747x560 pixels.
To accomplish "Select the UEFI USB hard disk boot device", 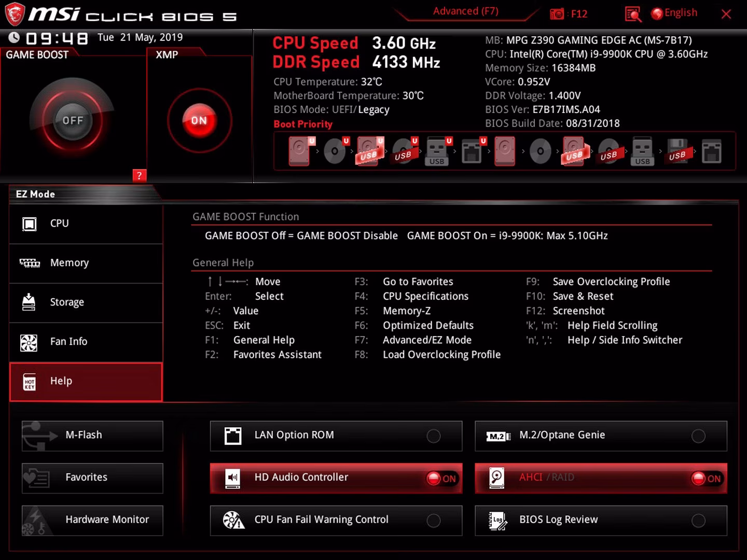I will [x=369, y=151].
